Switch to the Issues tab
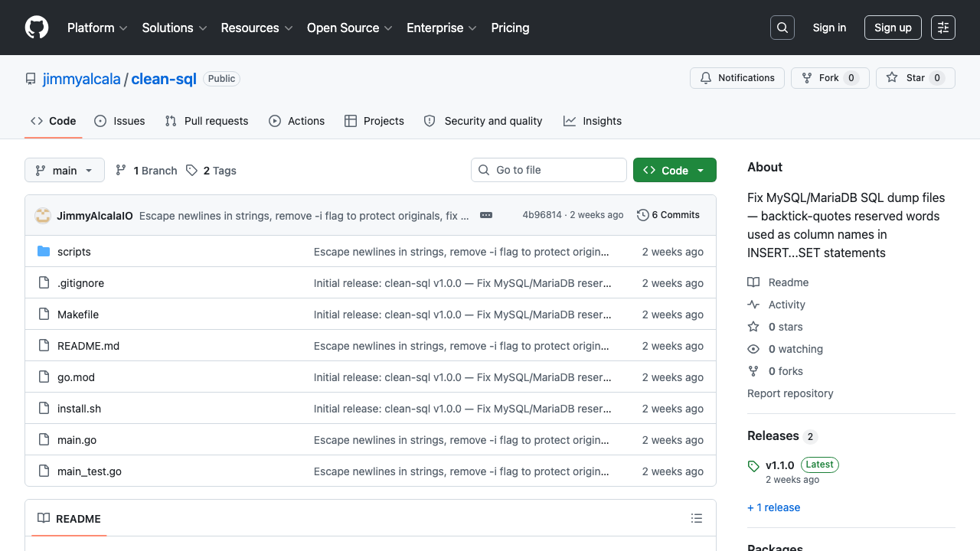This screenshot has height=551, width=980. tap(120, 121)
